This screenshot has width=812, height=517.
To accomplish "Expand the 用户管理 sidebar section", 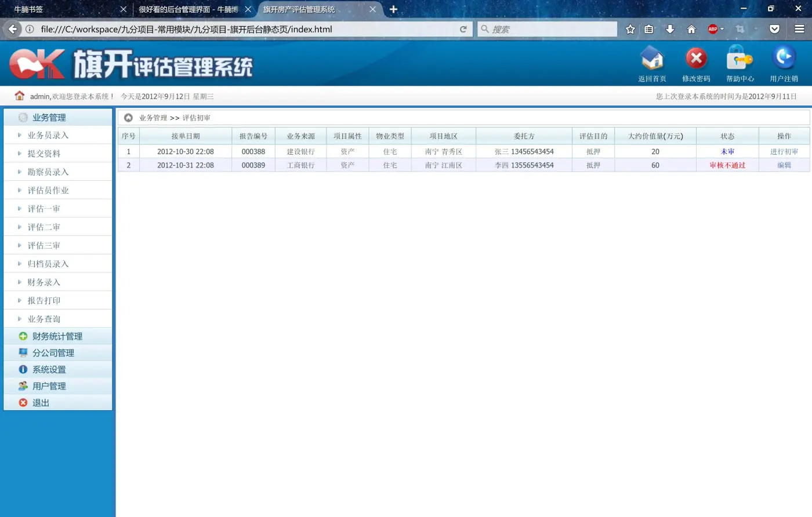I will tap(58, 386).
